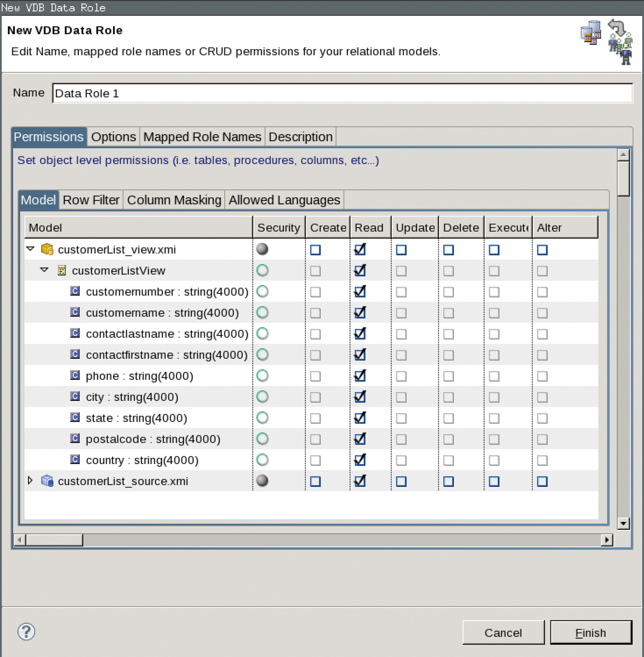Expand the customerList_source.xmi node
Screen dimensions: 644x657
tap(30, 481)
